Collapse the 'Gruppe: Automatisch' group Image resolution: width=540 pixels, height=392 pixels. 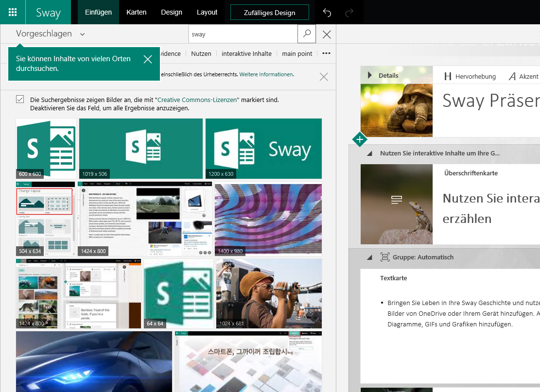[369, 257]
